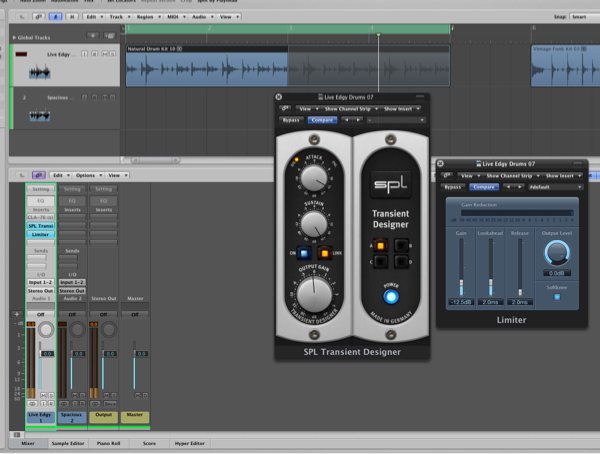The width and height of the screenshot is (600, 454).
Task: Click next preset arrow in SPL Transient Designer window
Action: (x=358, y=120)
